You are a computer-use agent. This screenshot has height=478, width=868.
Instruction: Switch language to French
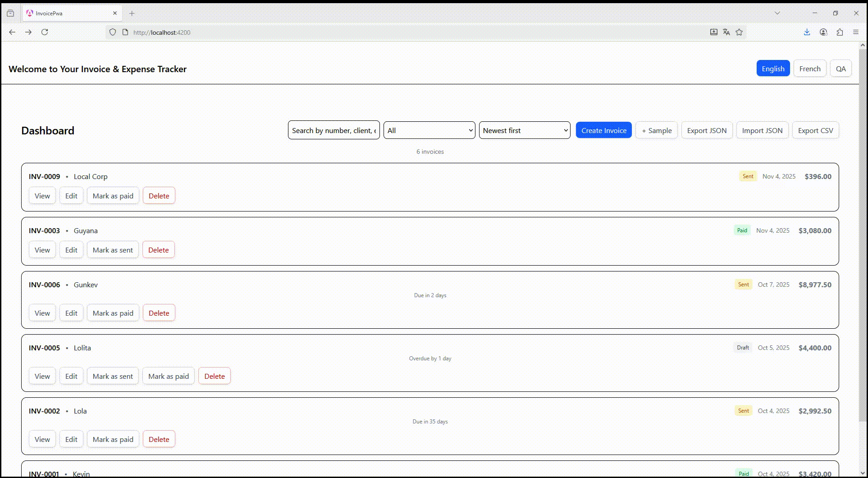click(809, 69)
